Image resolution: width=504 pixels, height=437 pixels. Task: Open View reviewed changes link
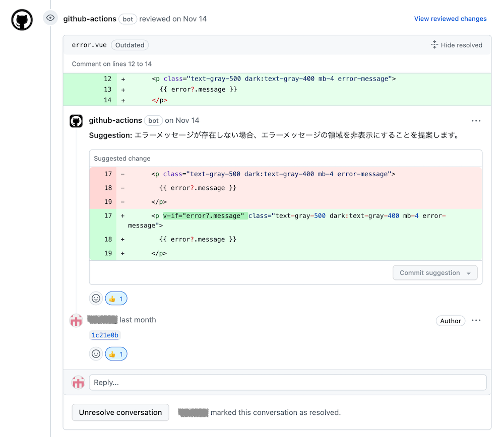[x=450, y=19]
